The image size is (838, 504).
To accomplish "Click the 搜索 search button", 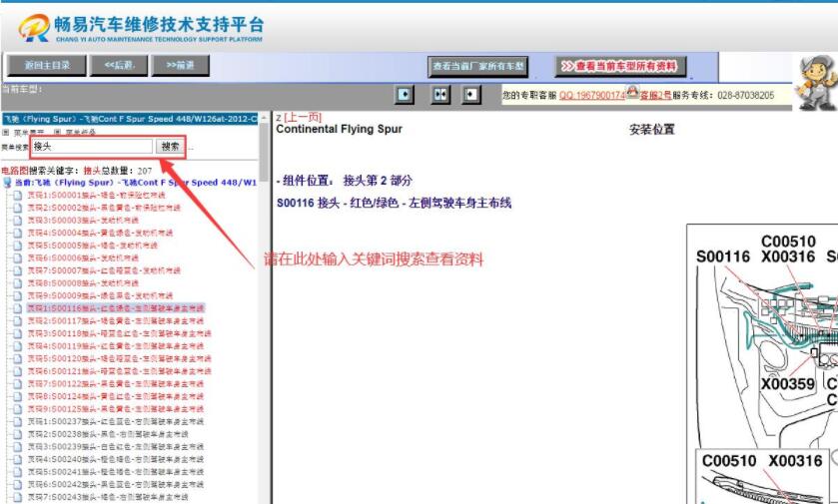I will (x=170, y=147).
